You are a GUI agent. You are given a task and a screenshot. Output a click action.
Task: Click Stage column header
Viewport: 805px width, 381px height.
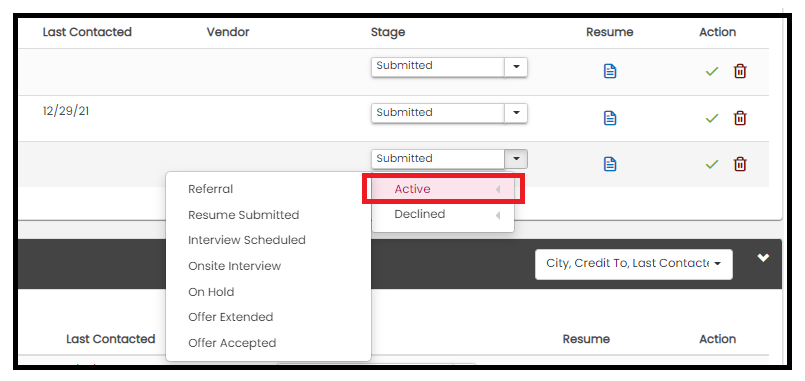pyautogui.click(x=388, y=33)
